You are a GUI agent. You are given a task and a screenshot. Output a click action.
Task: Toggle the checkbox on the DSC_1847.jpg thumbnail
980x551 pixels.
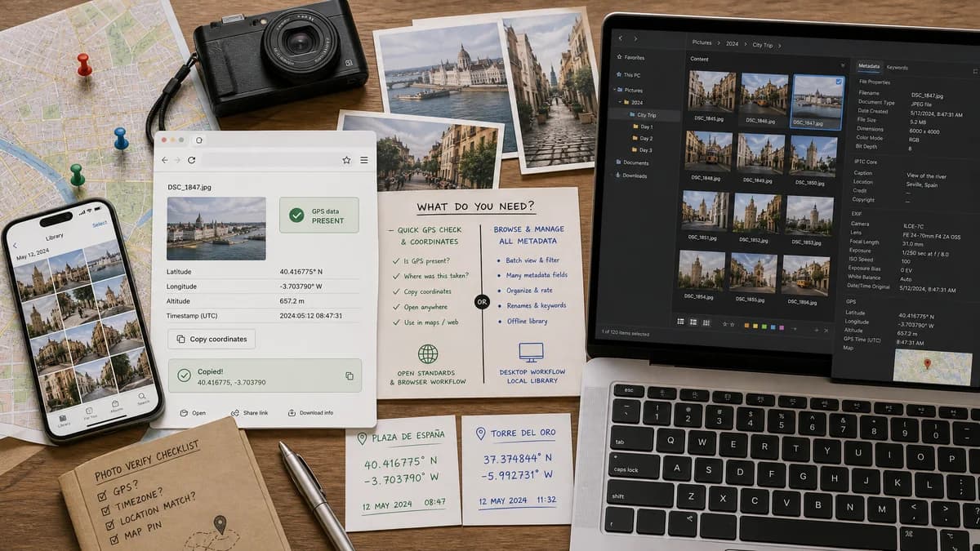tap(839, 82)
